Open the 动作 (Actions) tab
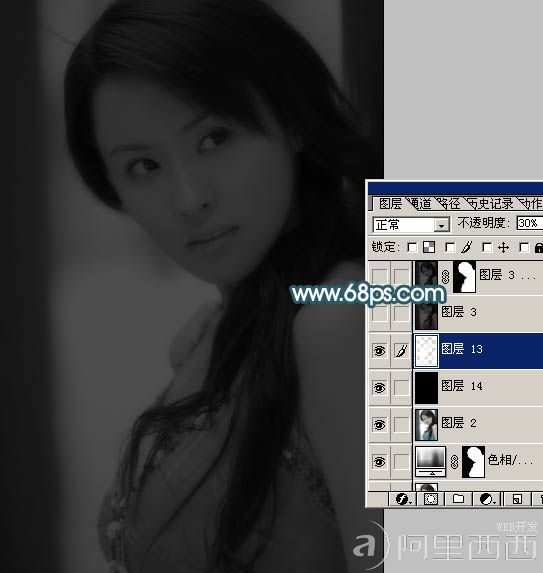 [x=532, y=204]
